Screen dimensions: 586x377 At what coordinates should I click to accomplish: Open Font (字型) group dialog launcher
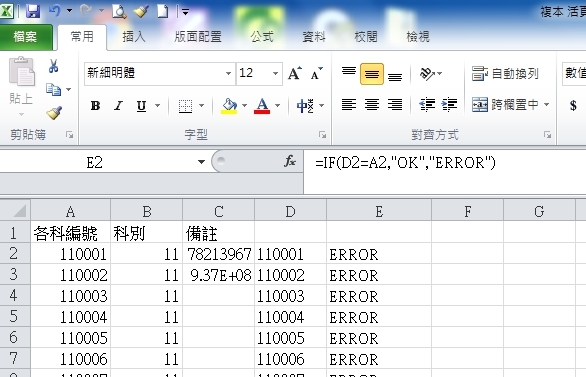323,135
